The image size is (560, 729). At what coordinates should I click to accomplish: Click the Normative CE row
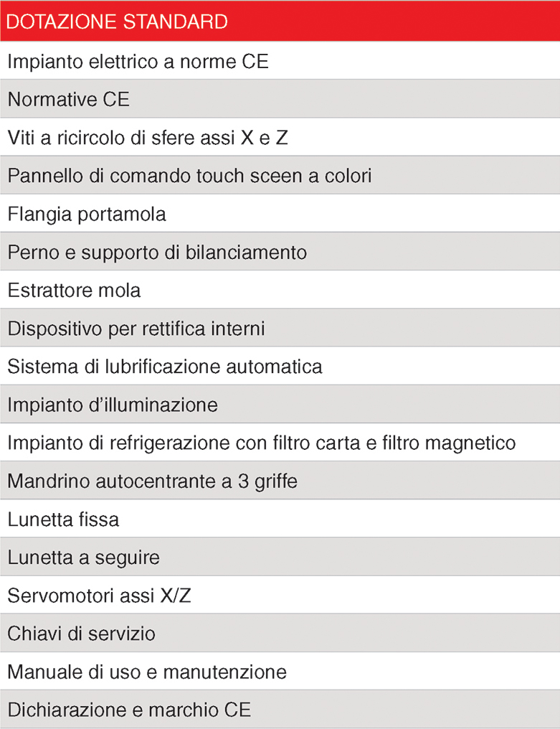(280, 98)
